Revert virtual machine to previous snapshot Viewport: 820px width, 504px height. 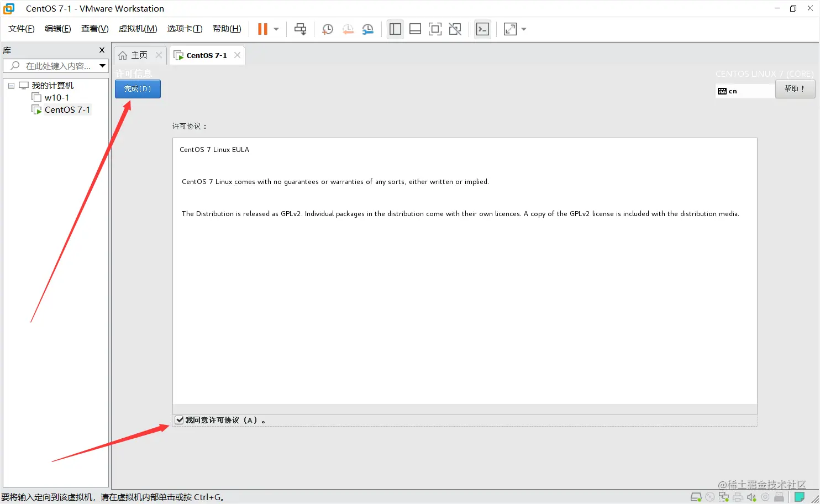tap(348, 29)
